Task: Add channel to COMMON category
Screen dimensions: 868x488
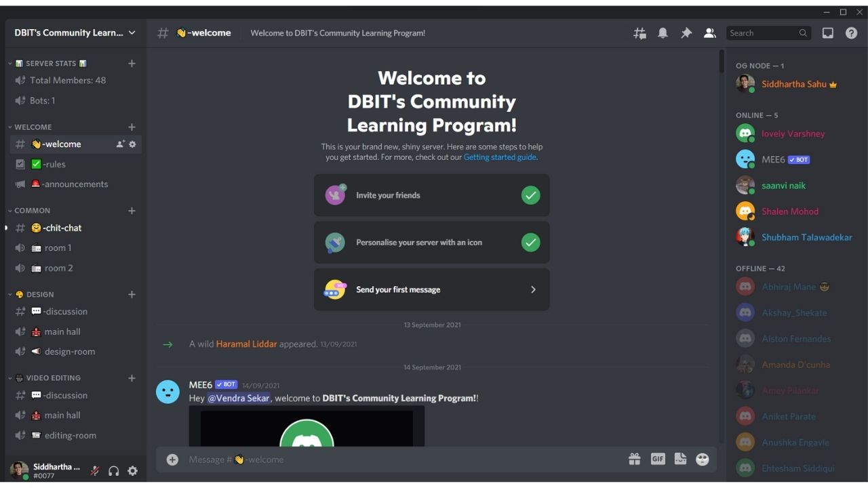Action: (132, 210)
